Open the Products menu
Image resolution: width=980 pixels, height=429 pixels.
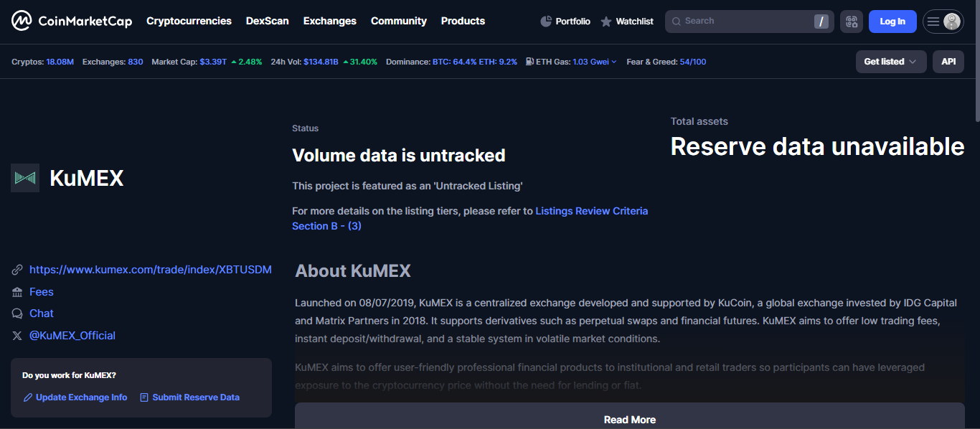(463, 21)
